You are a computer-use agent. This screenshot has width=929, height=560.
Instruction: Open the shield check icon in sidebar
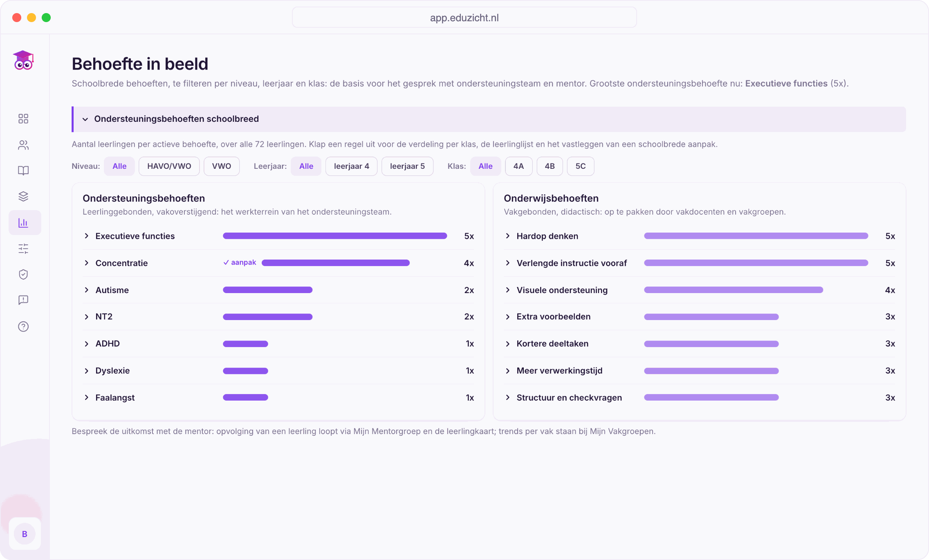[23, 274]
